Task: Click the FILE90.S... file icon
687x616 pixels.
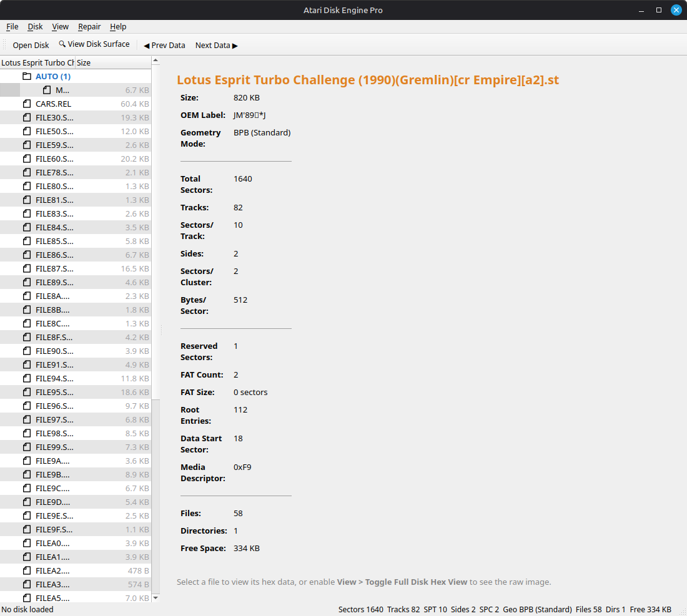Action: [27, 351]
